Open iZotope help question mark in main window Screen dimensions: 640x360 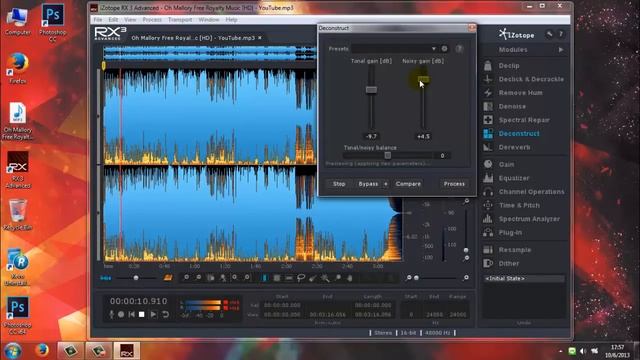click(x=561, y=34)
